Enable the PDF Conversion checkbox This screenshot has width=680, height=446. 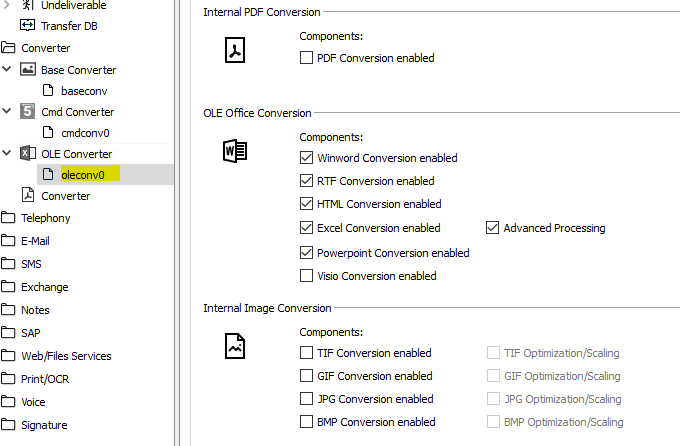tap(306, 58)
